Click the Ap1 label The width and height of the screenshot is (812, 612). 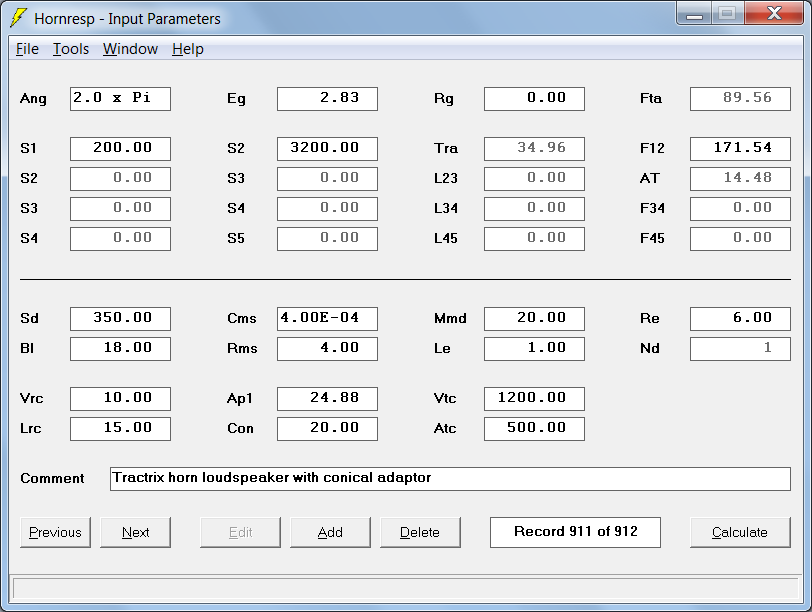coord(240,399)
